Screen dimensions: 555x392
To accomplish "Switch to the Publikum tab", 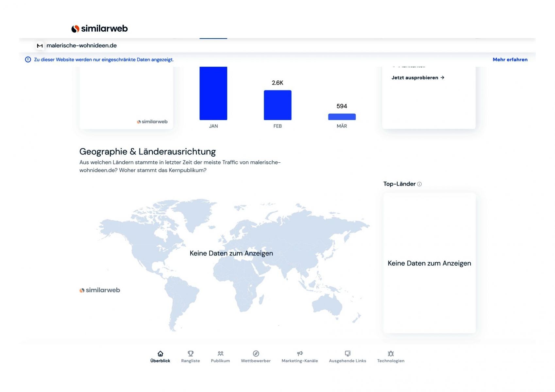I will point(220,357).
